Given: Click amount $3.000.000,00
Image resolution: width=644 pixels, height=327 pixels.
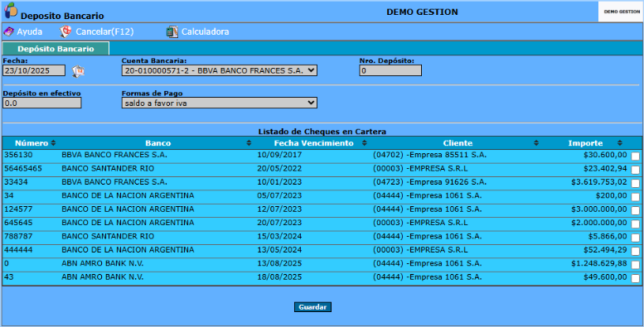Looking at the screenshot, I should [x=599, y=209].
